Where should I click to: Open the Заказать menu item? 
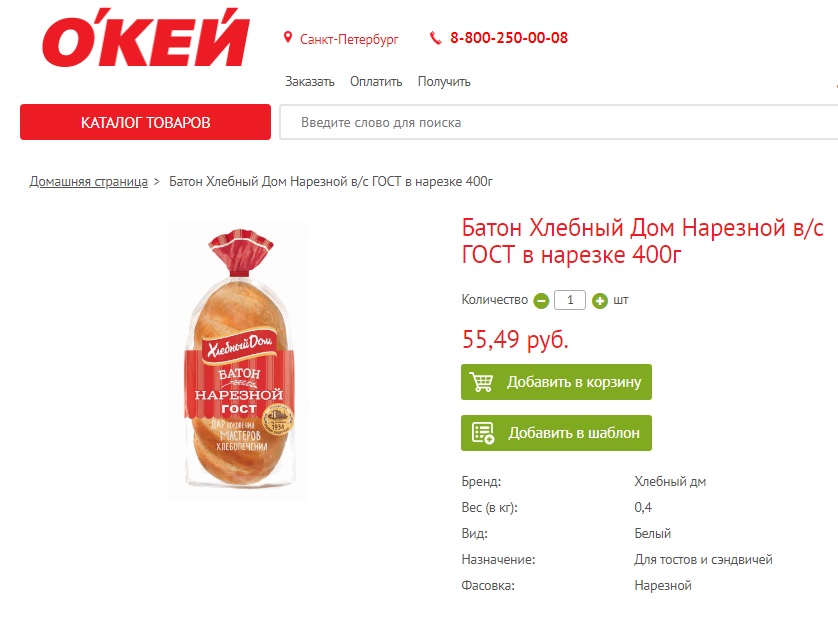click(x=309, y=82)
